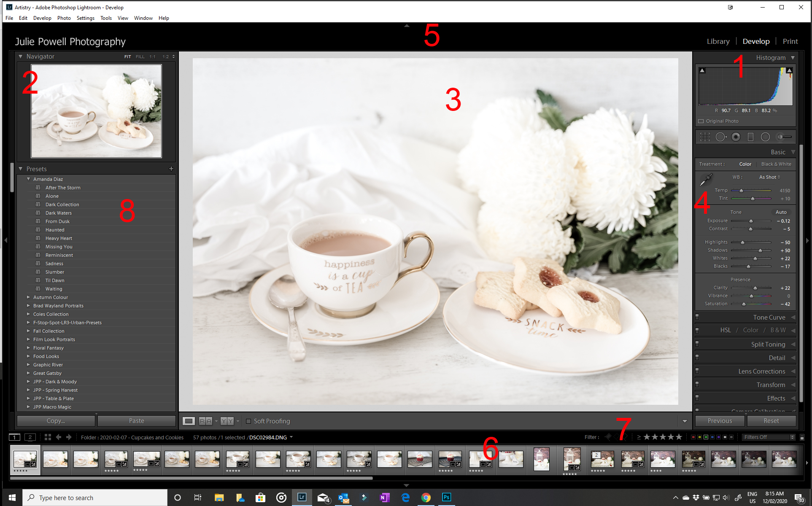Apply Auto tone adjustment
Viewport: 812px width, 506px height.
781,212
